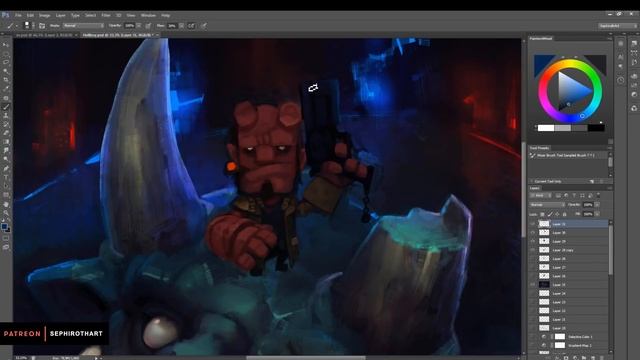This screenshot has height=360, width=640.
Task: Enable airbrush mode in options bar
Action: point(191,26)
